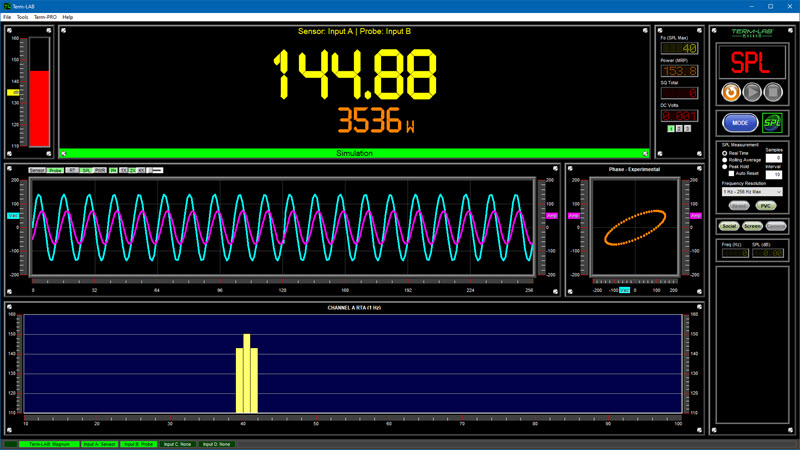Open the Frequency Resolution dropdown

[x=751, y=192]
